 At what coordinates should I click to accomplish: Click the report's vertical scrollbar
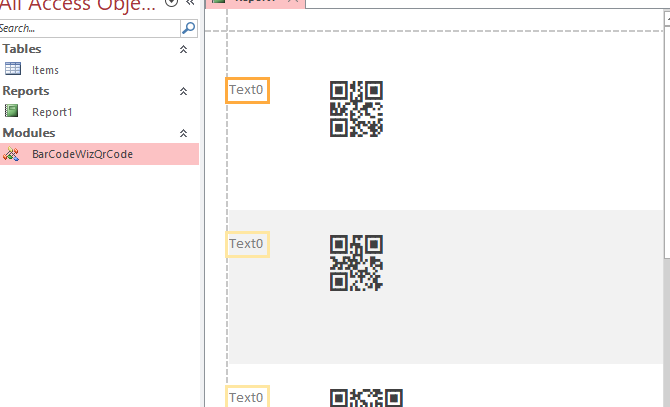click(667, 141)
